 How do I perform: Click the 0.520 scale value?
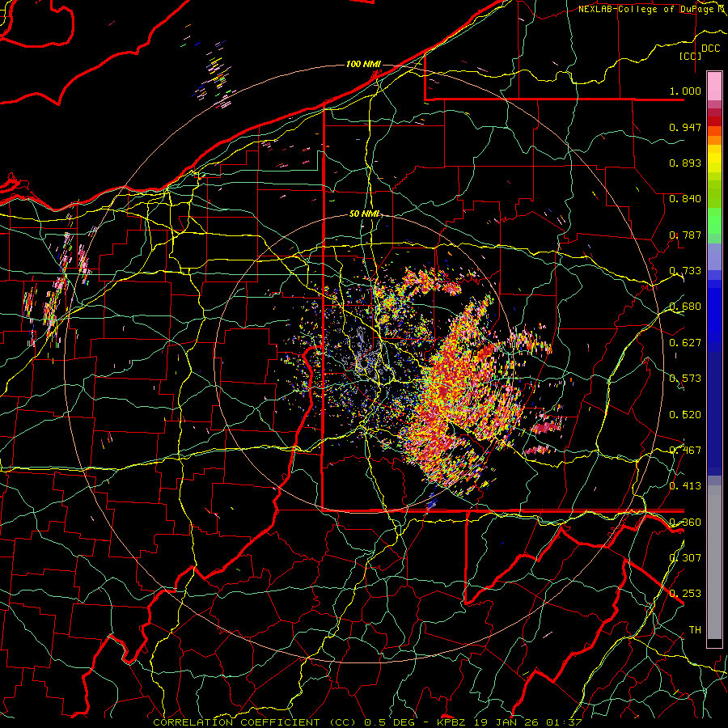(x=685, y=415)
